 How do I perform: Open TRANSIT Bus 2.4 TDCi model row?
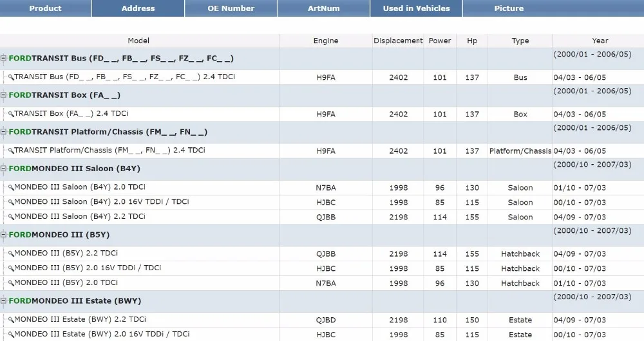tap(124, 77)
